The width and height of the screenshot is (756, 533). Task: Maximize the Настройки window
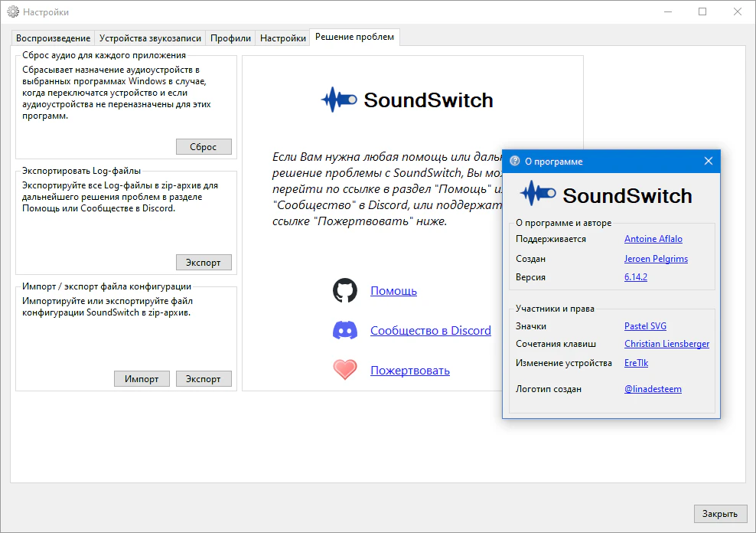[702, 11]
